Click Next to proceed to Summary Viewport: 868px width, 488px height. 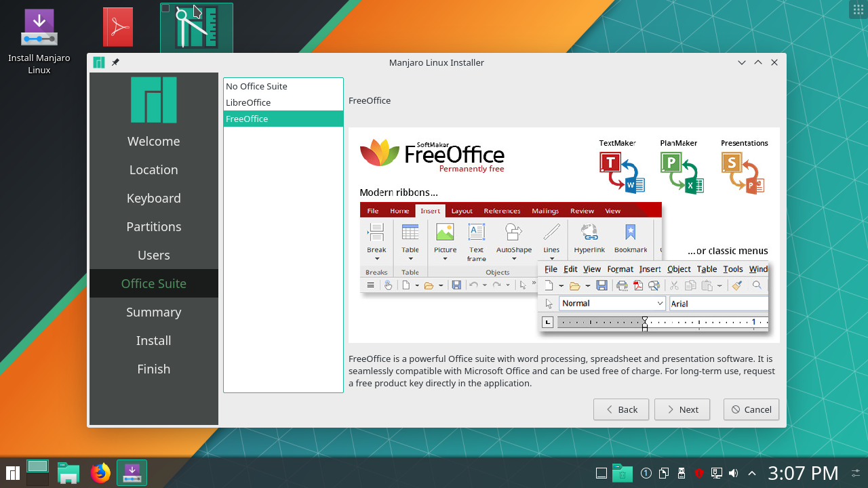[682, 409]
